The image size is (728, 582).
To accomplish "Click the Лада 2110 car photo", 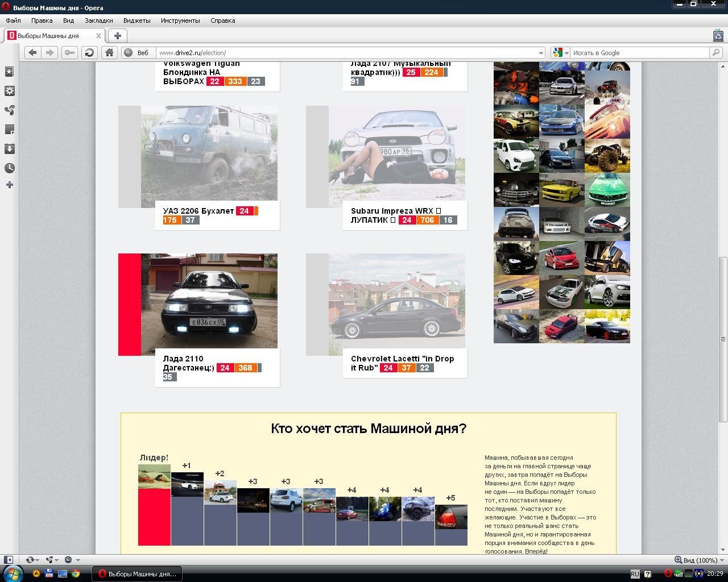I will (x=209, y=301).
